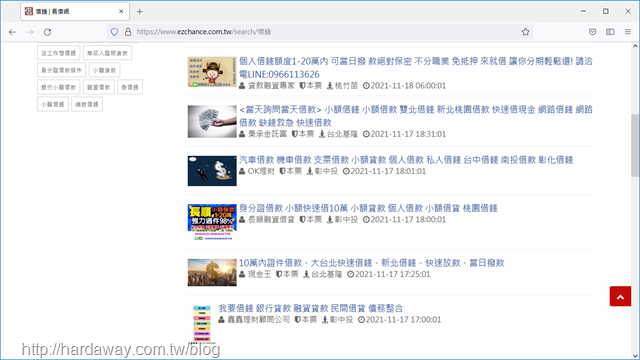
Task: Click 本票 label in 現金王 row
Action: click(291, 274)
